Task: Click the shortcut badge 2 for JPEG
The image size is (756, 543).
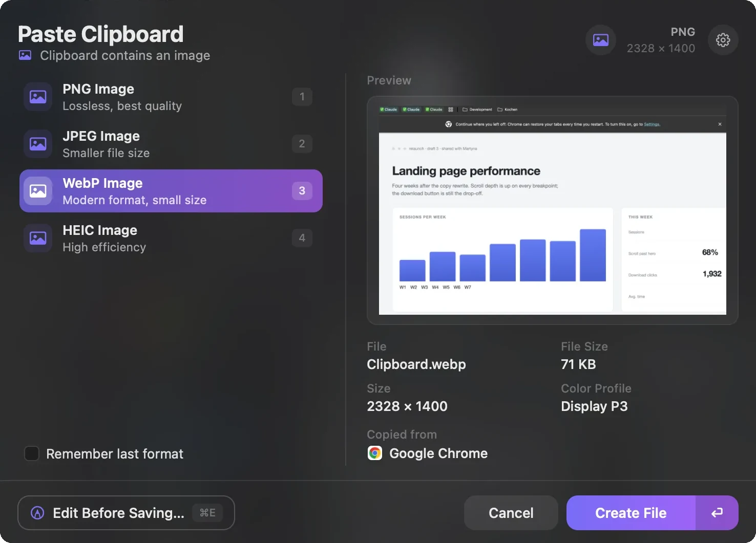Action: tap(302, 144)
